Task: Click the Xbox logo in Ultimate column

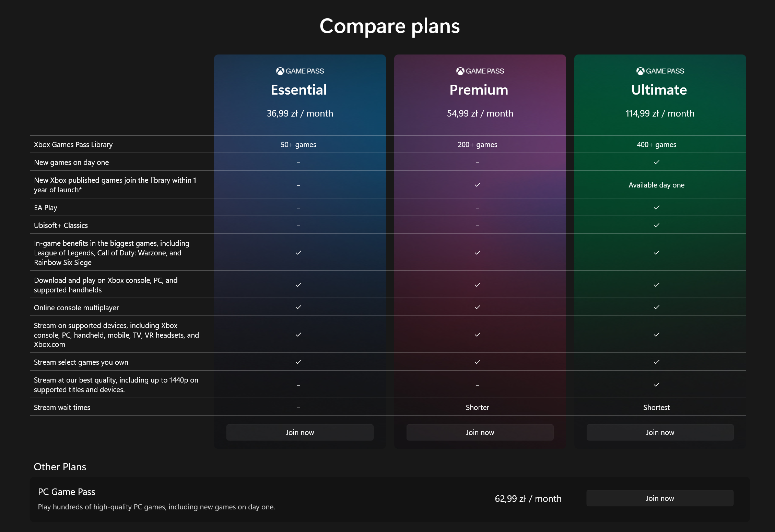Action: tap(640, 71)
